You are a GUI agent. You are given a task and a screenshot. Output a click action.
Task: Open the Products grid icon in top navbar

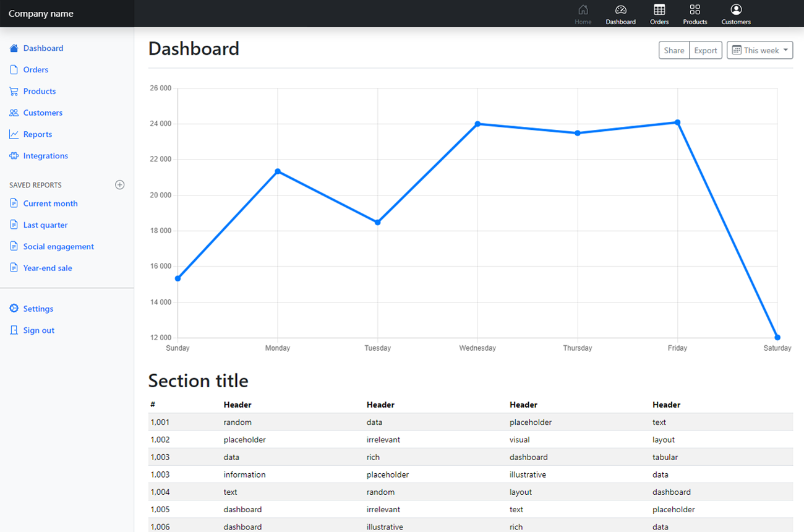coord(695,9)
